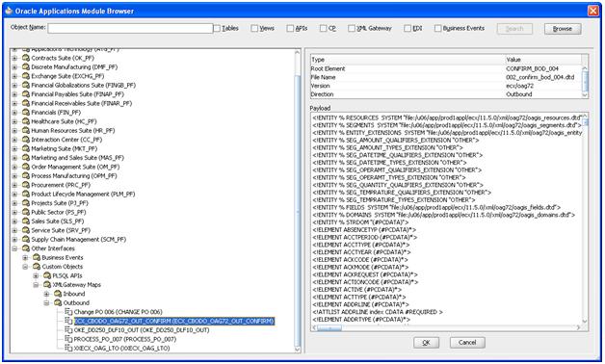605x364 pixels.
Task: Expand the Public Sector node
Action: point(14,212)
